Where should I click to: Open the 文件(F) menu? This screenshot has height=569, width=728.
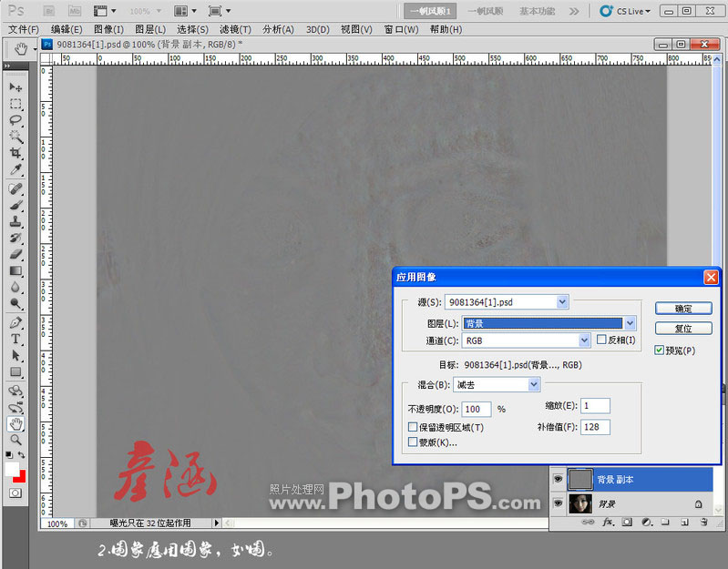pos(23,30)
